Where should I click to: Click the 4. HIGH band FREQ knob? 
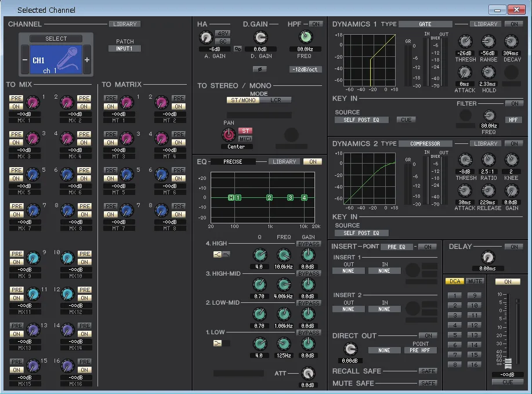point(284,255)
